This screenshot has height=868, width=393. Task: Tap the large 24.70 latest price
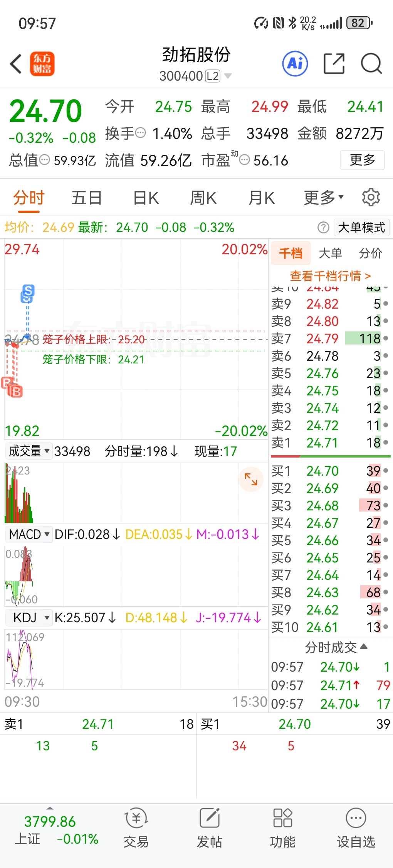45,111
